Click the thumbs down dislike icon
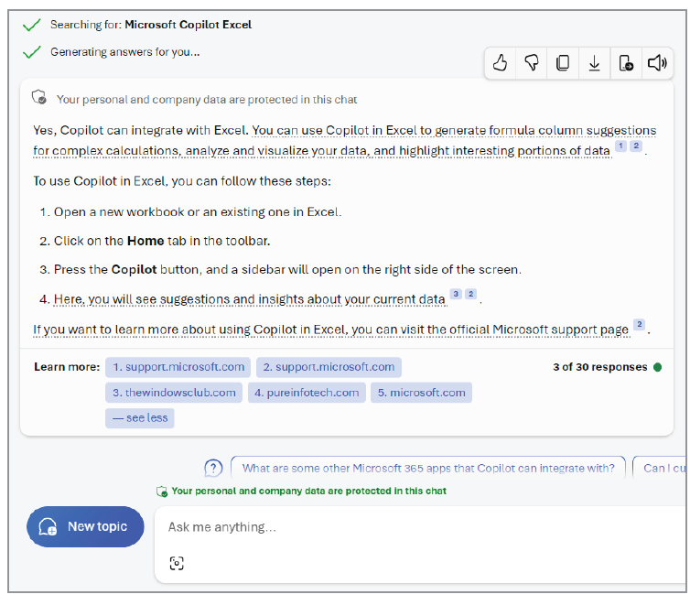Viewport: 690px width, 616px height. 531,63
